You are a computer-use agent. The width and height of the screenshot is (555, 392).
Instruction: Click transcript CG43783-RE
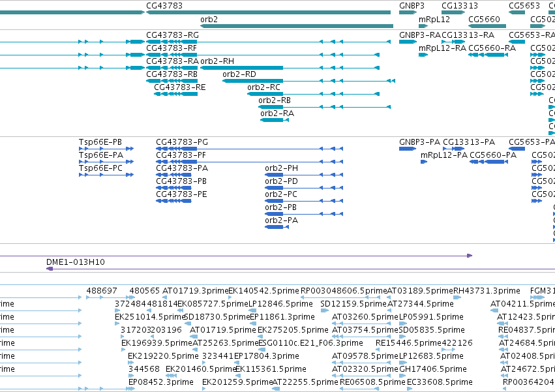coord(180,87)
